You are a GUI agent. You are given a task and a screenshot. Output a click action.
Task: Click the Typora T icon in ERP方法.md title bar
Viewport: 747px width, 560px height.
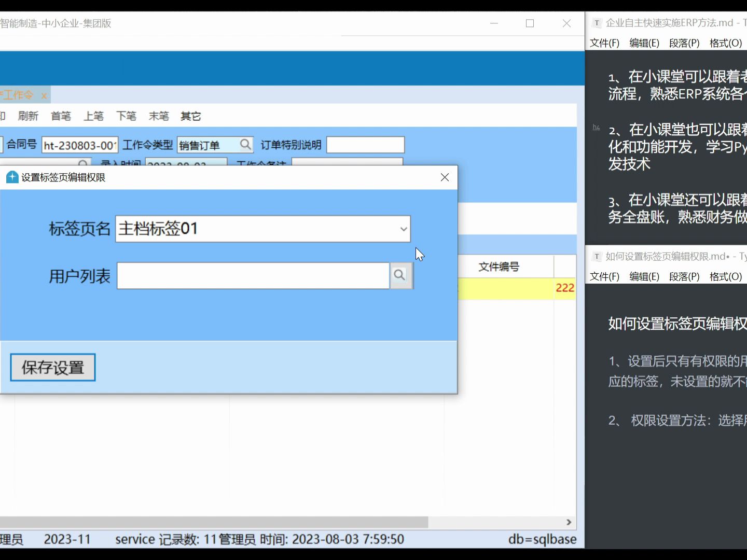pos(597,23)
